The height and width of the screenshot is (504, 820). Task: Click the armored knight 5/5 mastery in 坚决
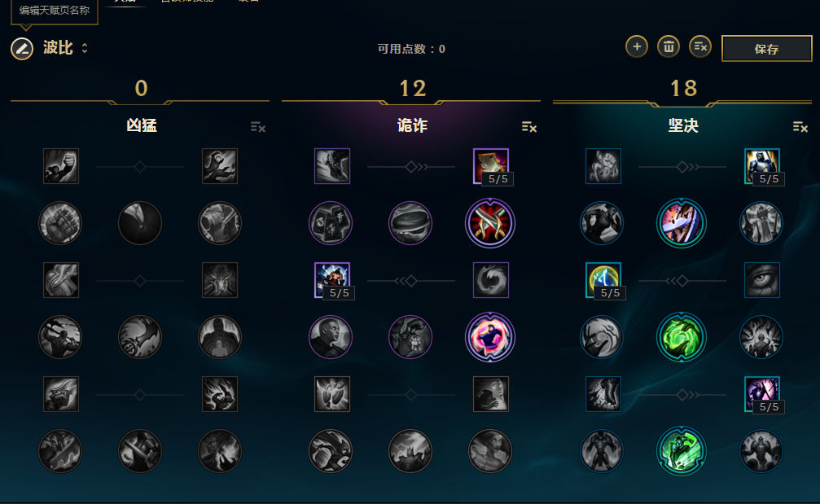point(762,166)
